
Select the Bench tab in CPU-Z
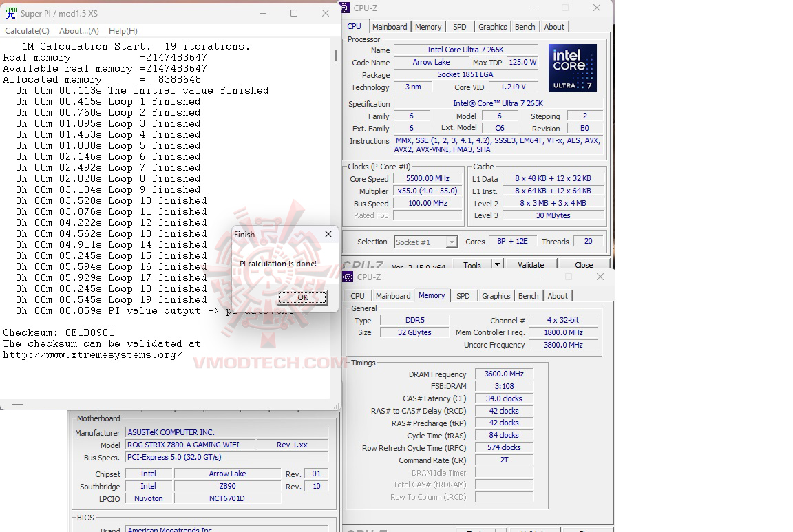click(x=525, y=27)
